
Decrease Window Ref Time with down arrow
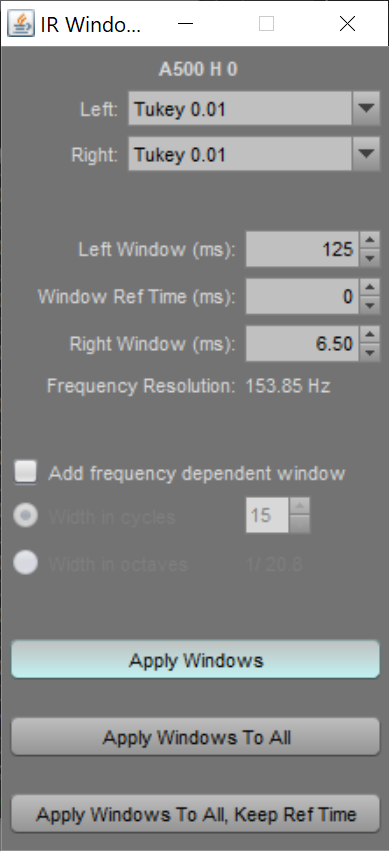[x=370, y=306]
